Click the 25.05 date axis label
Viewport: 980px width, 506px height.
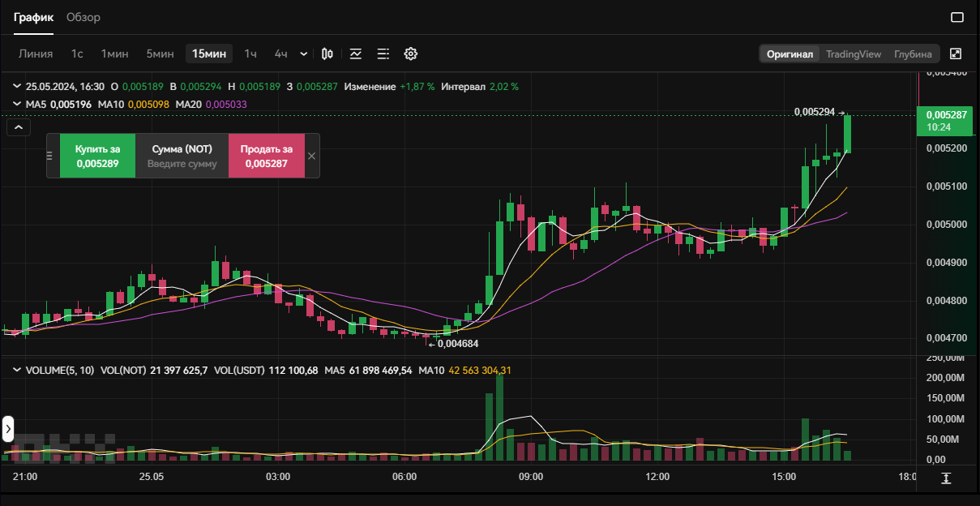[152, 476]
